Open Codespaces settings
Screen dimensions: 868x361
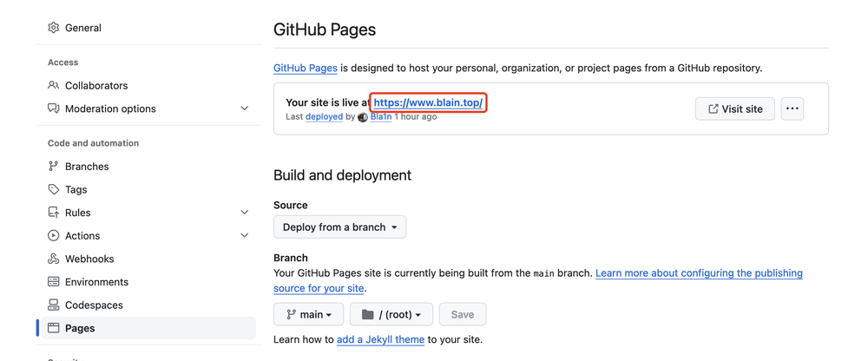(x=149, y=305)
